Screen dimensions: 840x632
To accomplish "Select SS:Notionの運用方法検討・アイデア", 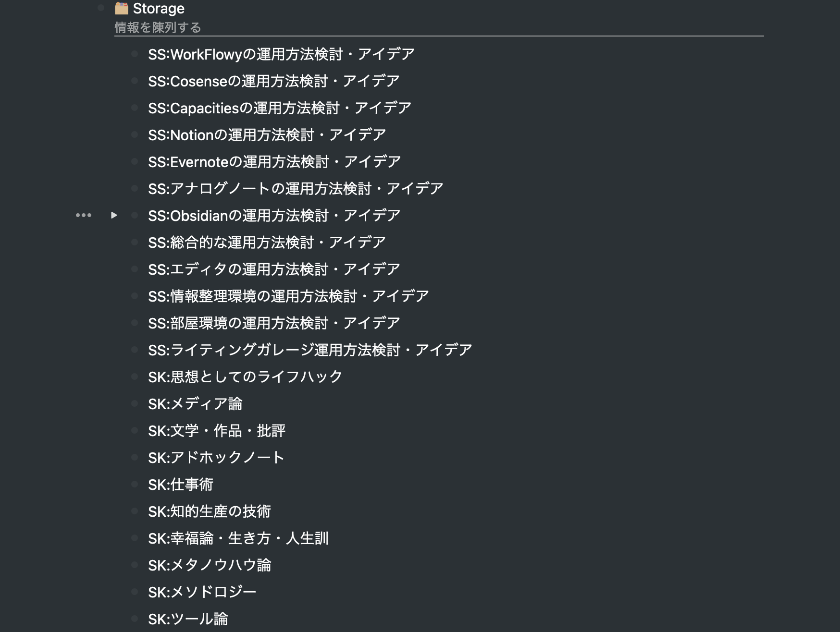I will click(266, 135).
